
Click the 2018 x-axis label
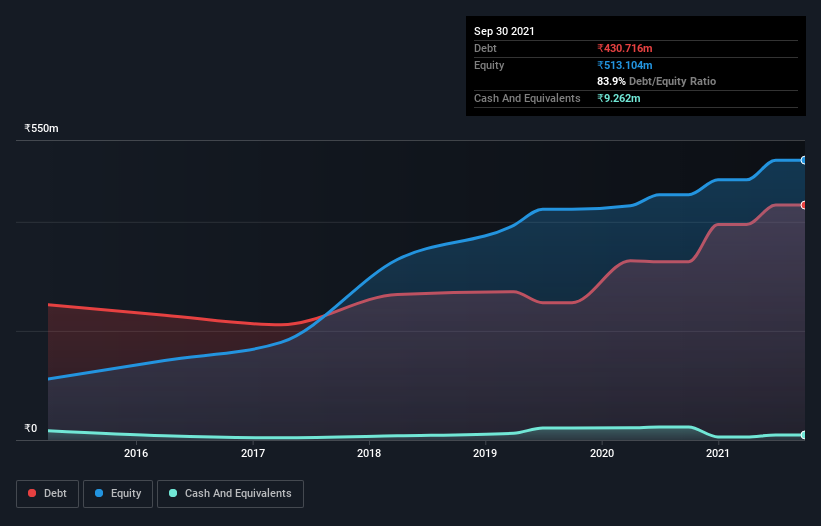pyautogui.click(x=369, y=453)
